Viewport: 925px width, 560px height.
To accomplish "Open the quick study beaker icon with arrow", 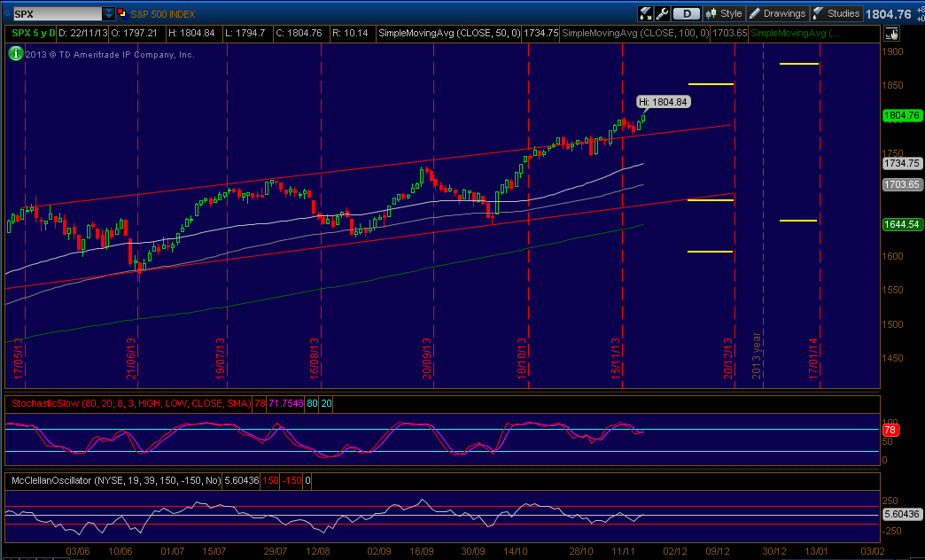I will [645, 13].
